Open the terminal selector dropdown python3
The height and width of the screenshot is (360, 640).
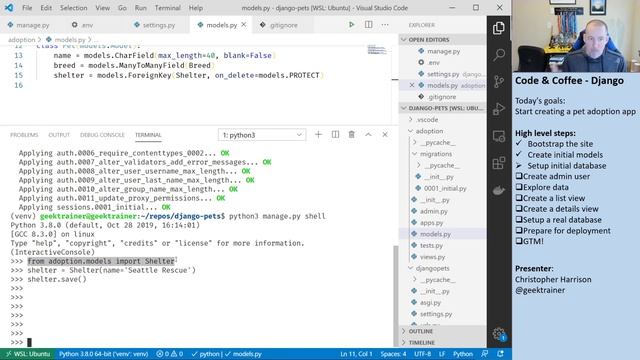pyautogui.click(x=262, y=135)
